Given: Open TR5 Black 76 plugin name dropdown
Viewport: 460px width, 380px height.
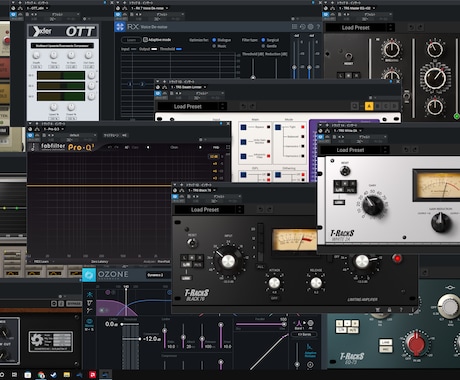Looking at the screenshot, I should pyautogui.click(x=214, y=190).
